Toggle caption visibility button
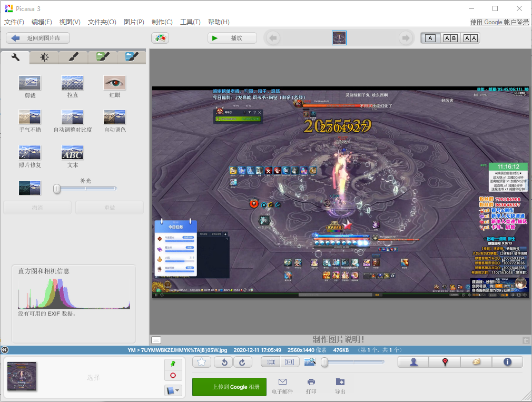 point(156,340)
